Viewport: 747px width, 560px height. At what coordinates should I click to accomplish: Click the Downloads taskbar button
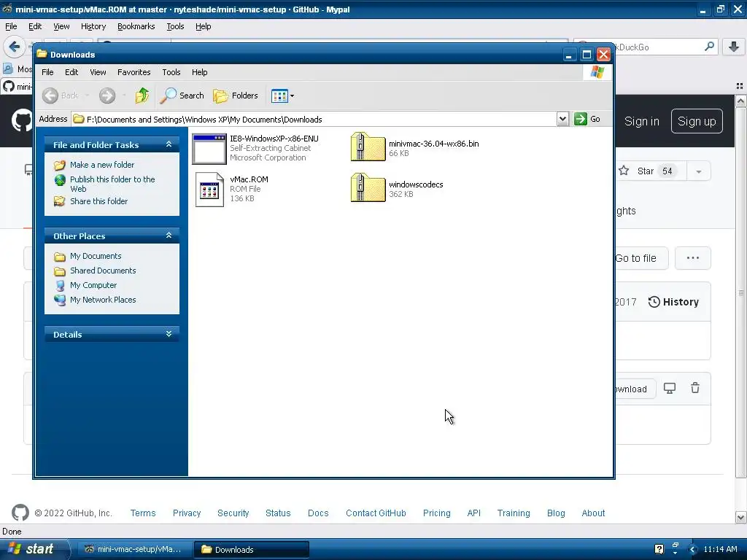(252, 550)
